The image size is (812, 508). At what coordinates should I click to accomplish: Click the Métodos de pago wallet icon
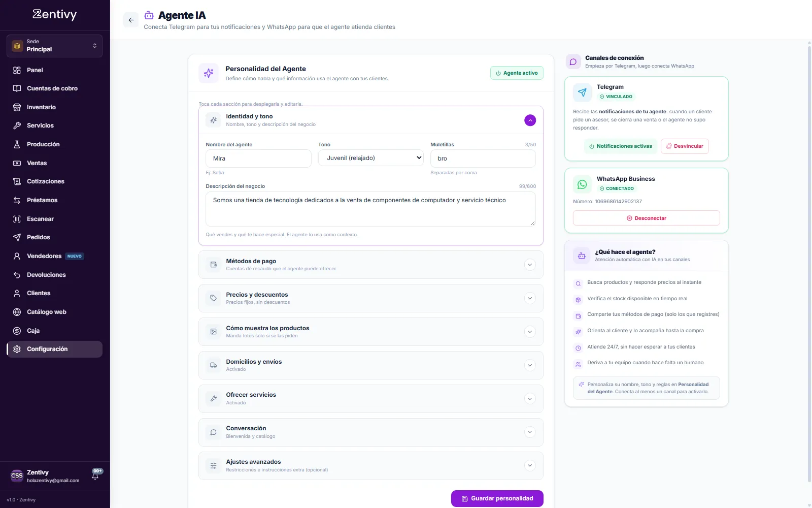tap(214, 265)
